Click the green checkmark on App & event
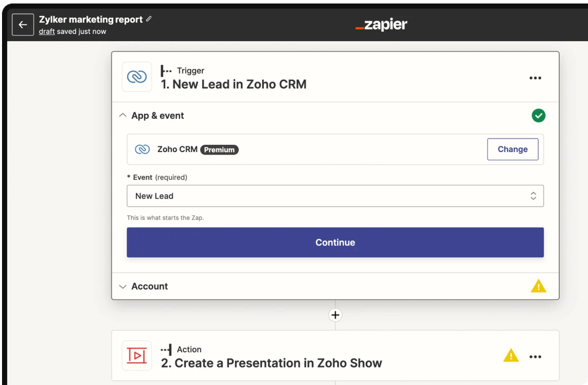 click(538, 115)
